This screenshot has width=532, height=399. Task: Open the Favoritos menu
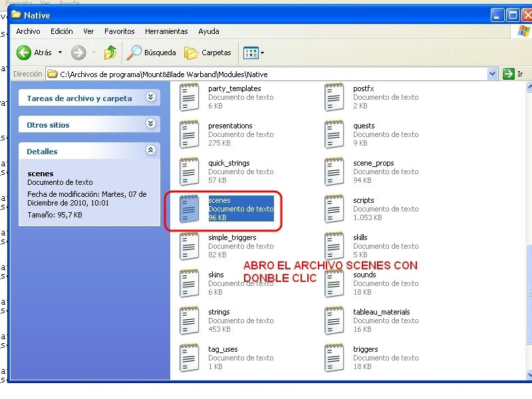tap(119, 31)
